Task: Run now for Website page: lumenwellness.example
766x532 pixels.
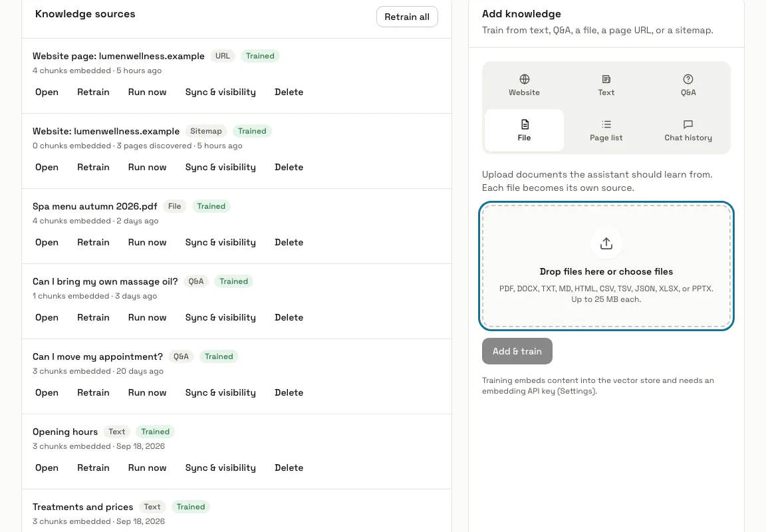Action: 147,92
